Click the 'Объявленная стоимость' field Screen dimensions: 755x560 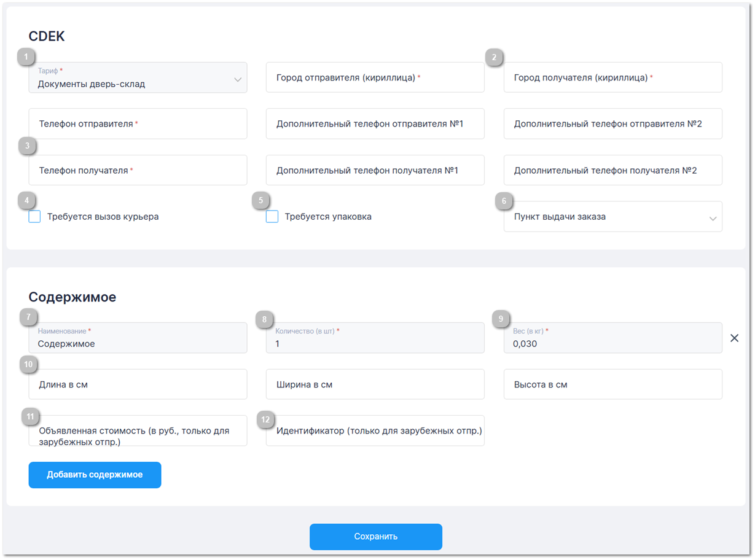point(138,431)
